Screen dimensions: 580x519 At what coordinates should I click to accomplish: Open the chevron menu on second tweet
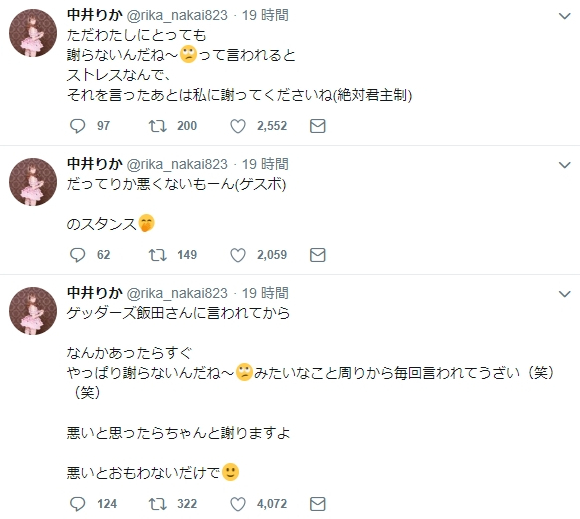(x=564, y=165)
